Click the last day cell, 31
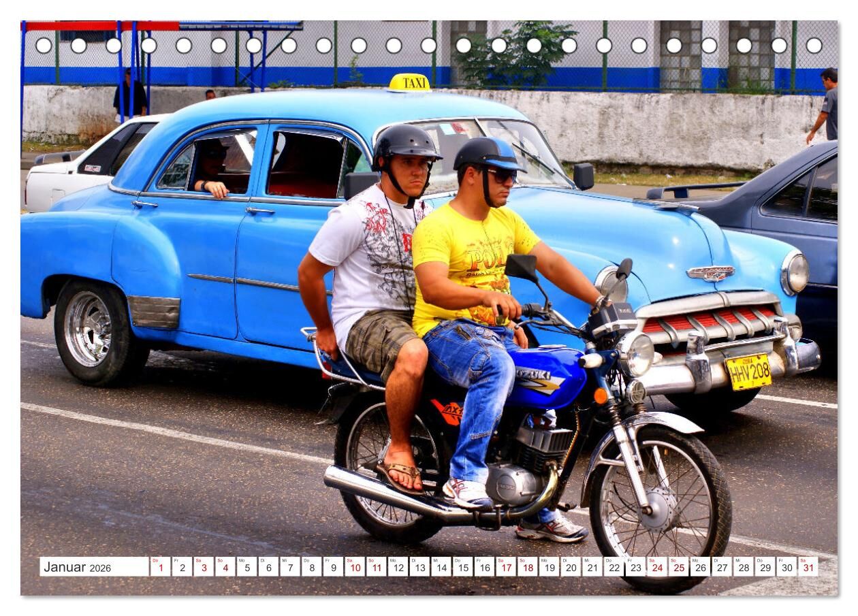This screenshot has height=616, width=858. [x=808, y=567]
